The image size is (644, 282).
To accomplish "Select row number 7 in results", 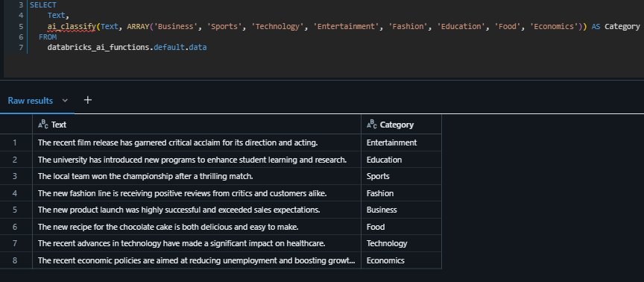I will click(15, 244).
